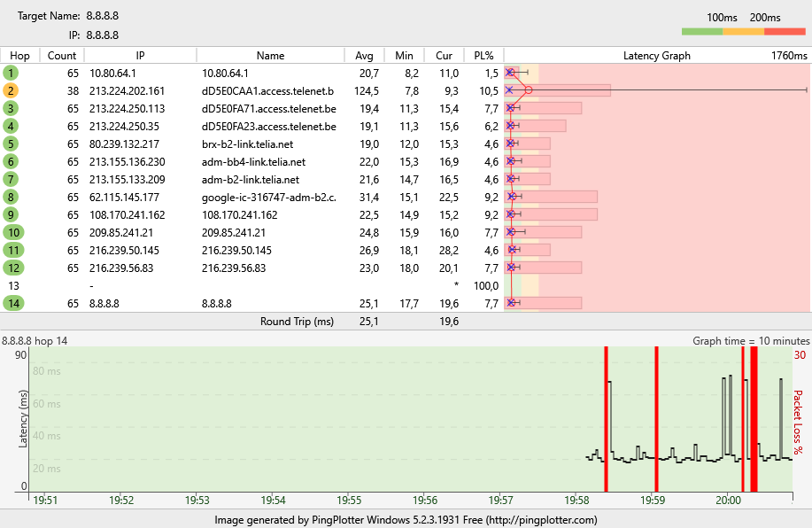Click the hop 12 green circle icon

pos(11,268)
